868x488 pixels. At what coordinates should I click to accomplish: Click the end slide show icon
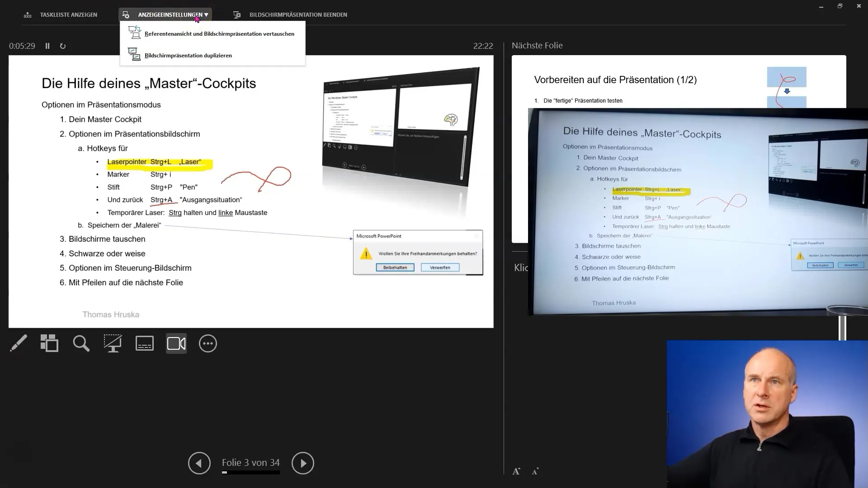(237, 15)
